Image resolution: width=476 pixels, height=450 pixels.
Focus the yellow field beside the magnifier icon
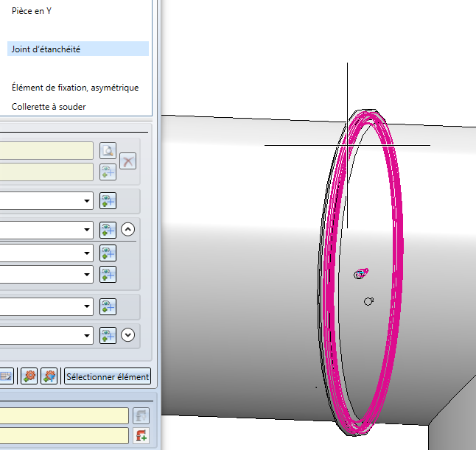click(x=46, y=150)
